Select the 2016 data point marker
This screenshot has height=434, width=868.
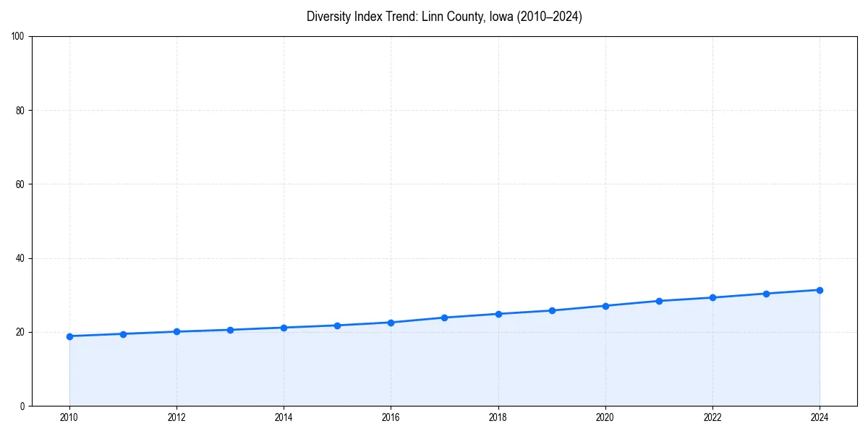[x=391, y=321]
